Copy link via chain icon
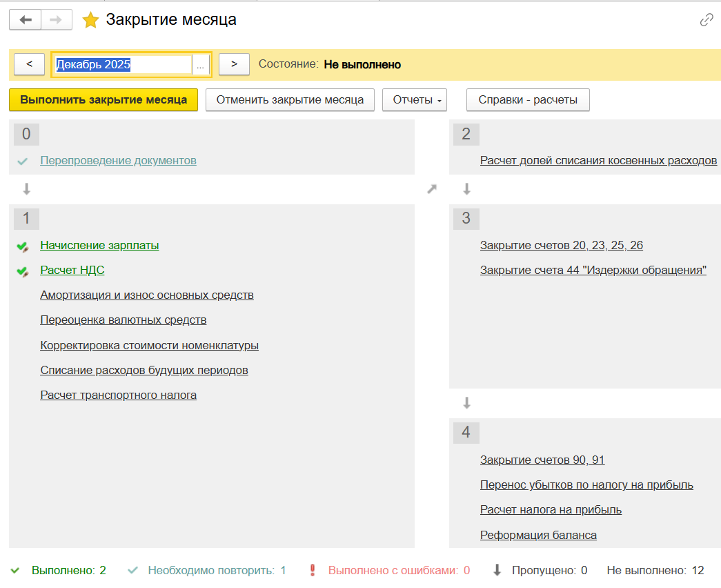 pos(707,20)
